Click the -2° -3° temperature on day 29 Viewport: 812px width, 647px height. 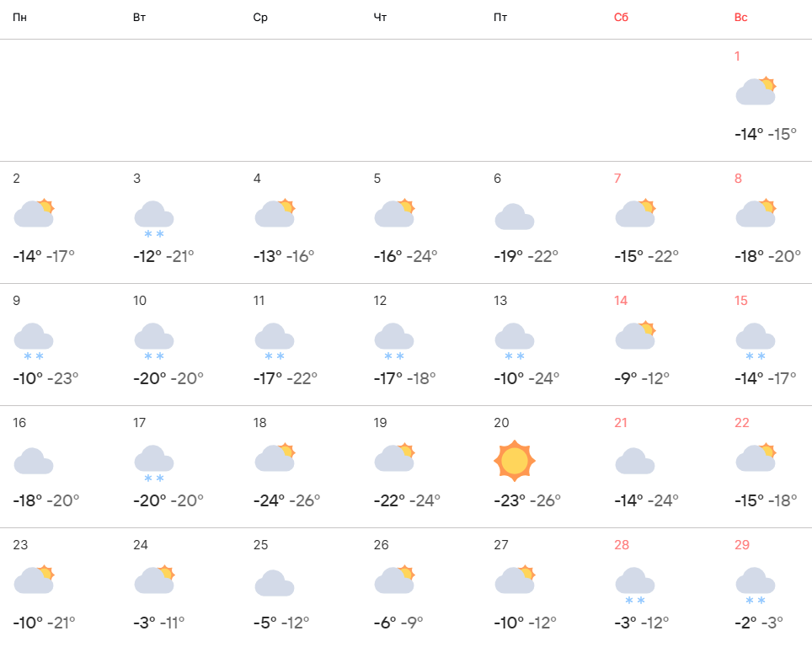click(759, 623)
